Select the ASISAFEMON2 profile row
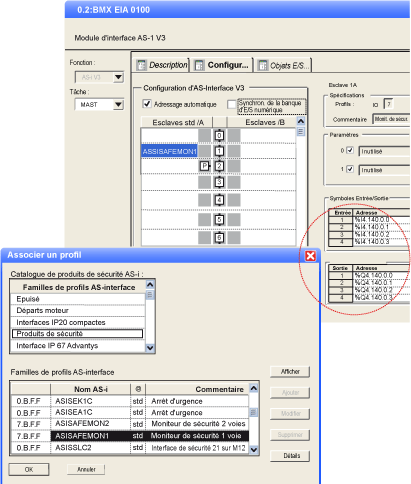 [130, 424]
